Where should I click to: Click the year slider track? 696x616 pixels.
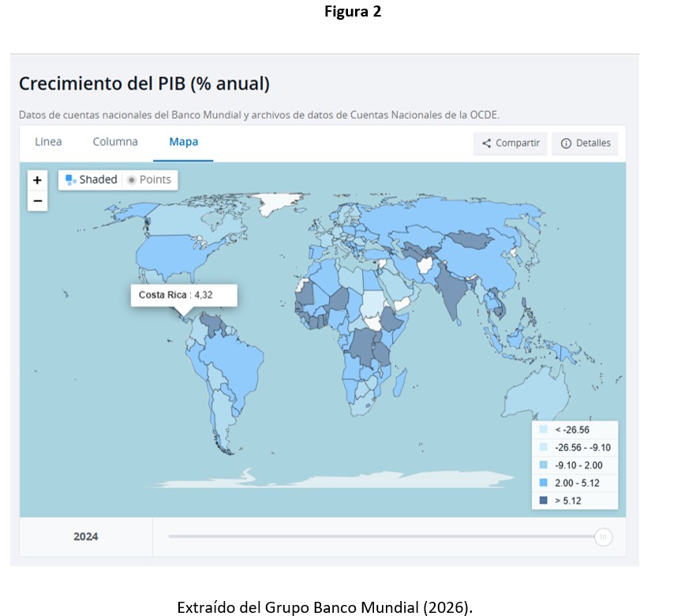pyautogui.click(x=379, y=537)
